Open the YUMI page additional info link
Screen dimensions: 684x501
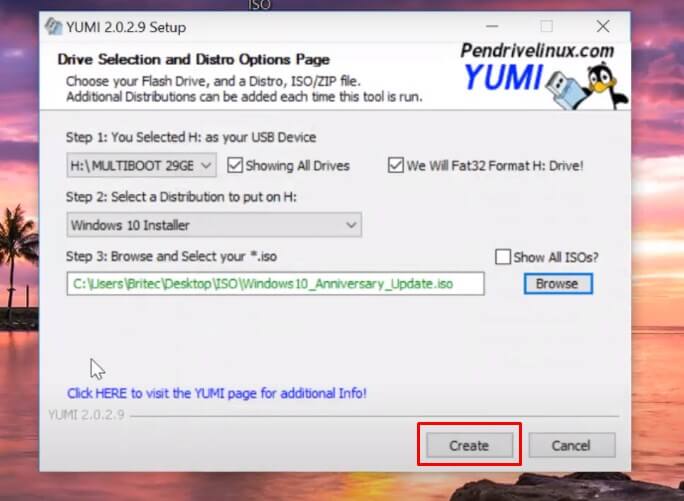point(217,393)
